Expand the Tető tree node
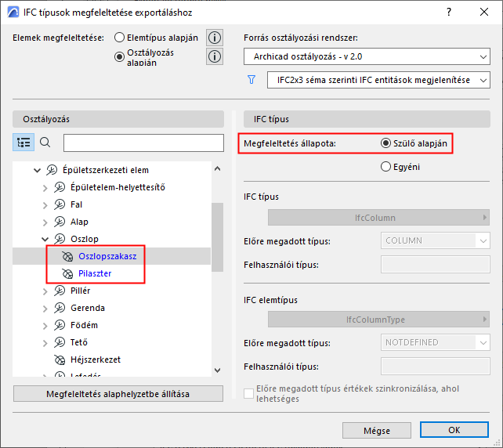Screen dimensions: 503x448 (x=45, y=343)
